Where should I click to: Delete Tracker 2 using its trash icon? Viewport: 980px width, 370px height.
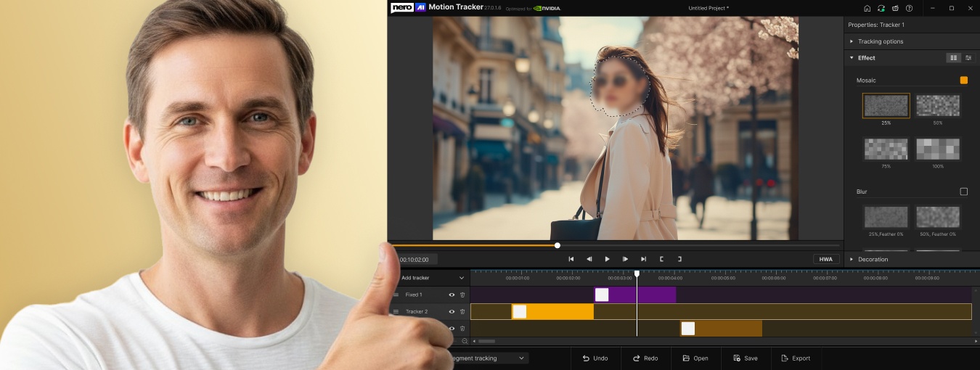click(462, 311)
